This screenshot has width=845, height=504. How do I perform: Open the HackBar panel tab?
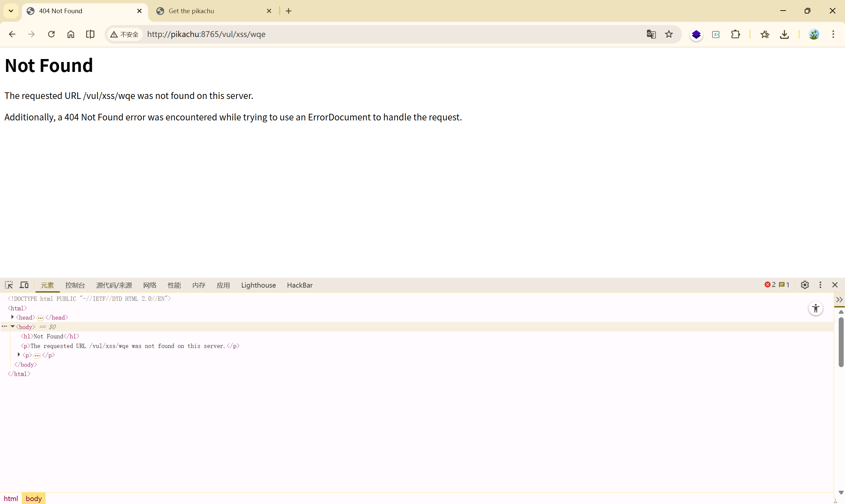point(299,285)
